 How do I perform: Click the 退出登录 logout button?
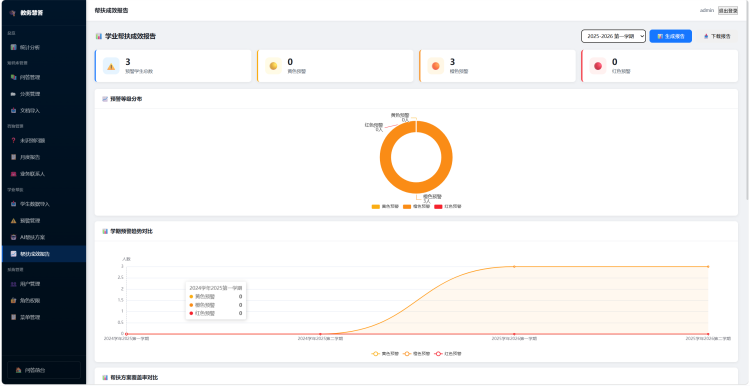(728, 11)
